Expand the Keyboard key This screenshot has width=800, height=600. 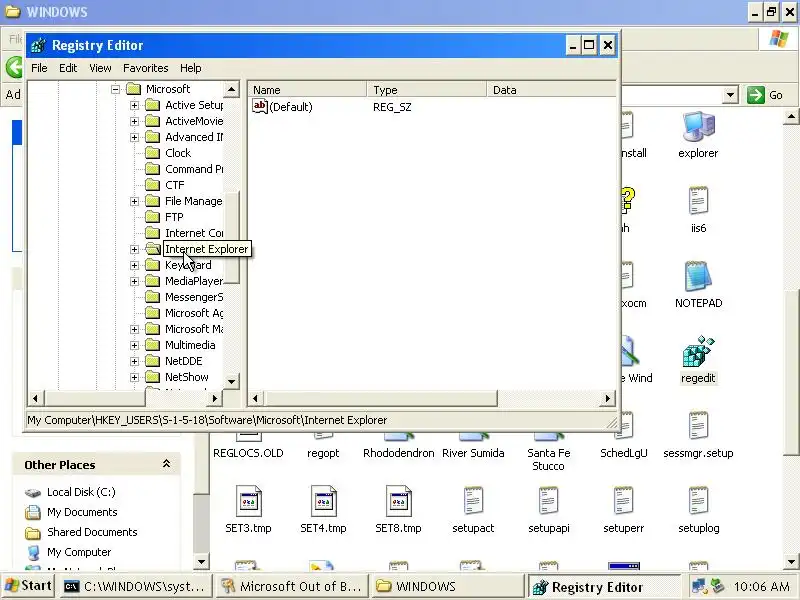pos(134,265)
